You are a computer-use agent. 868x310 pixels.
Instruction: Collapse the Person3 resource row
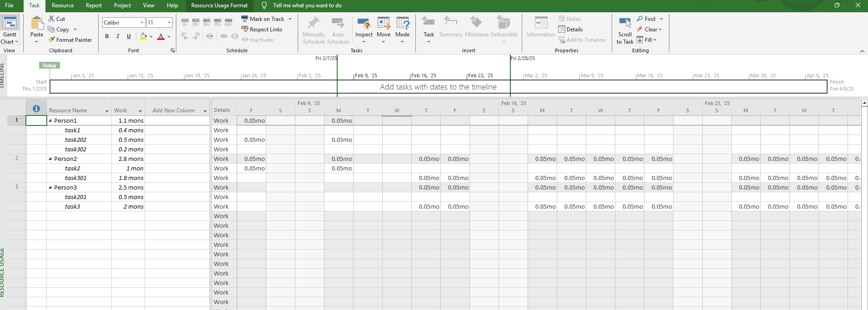pos(50,187)
